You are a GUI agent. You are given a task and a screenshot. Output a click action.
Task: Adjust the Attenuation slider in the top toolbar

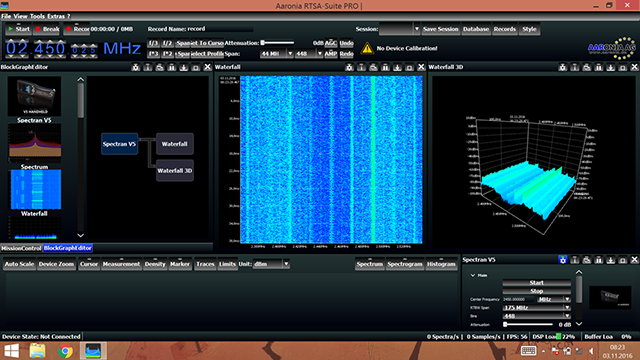(278, 43)
